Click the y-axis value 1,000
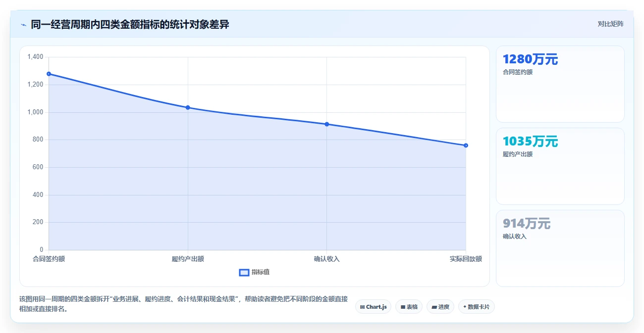The width and height of the screenshot is (644, 333). 36,112
